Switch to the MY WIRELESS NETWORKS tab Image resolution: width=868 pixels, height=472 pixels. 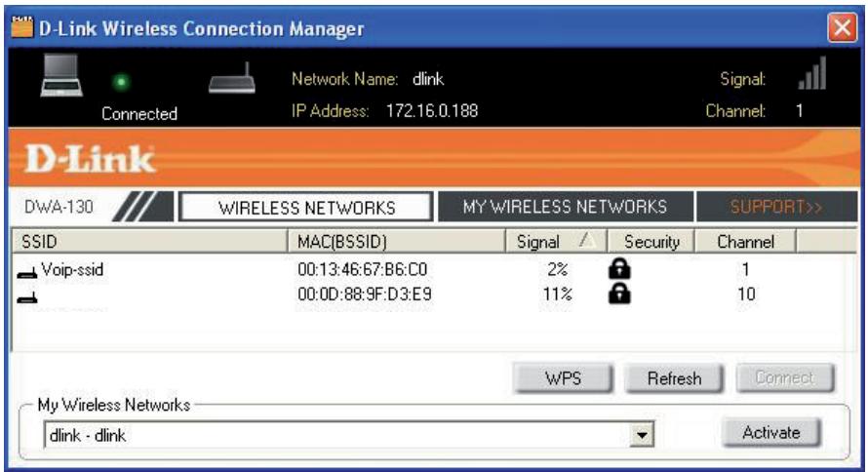click(x=566, y=207)
